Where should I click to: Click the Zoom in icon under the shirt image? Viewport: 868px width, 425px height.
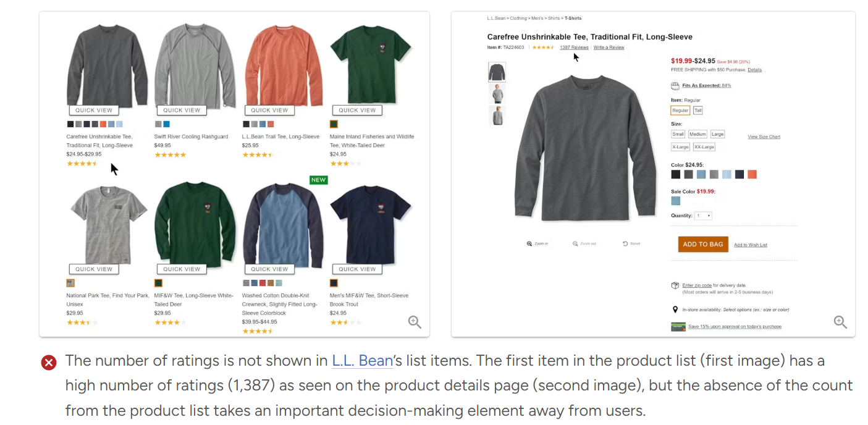(529, 243)
